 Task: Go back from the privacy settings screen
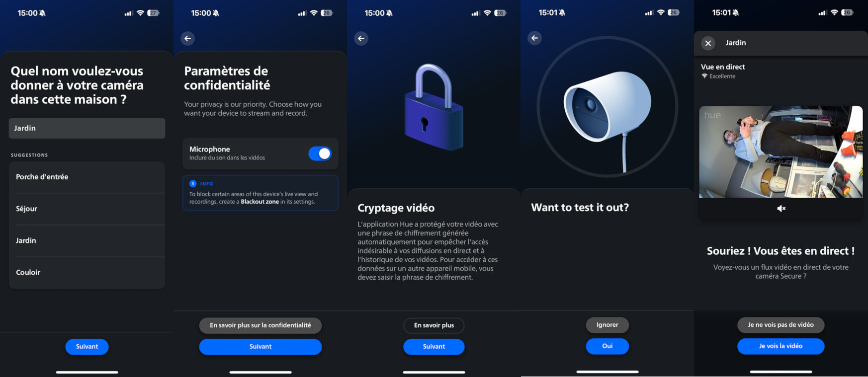coord(187,38)
